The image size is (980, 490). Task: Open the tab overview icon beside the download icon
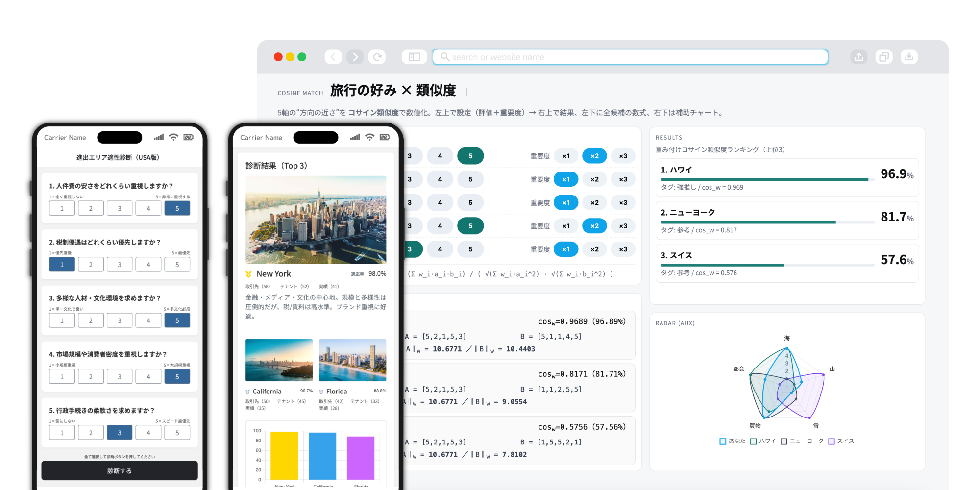point(884,57)
